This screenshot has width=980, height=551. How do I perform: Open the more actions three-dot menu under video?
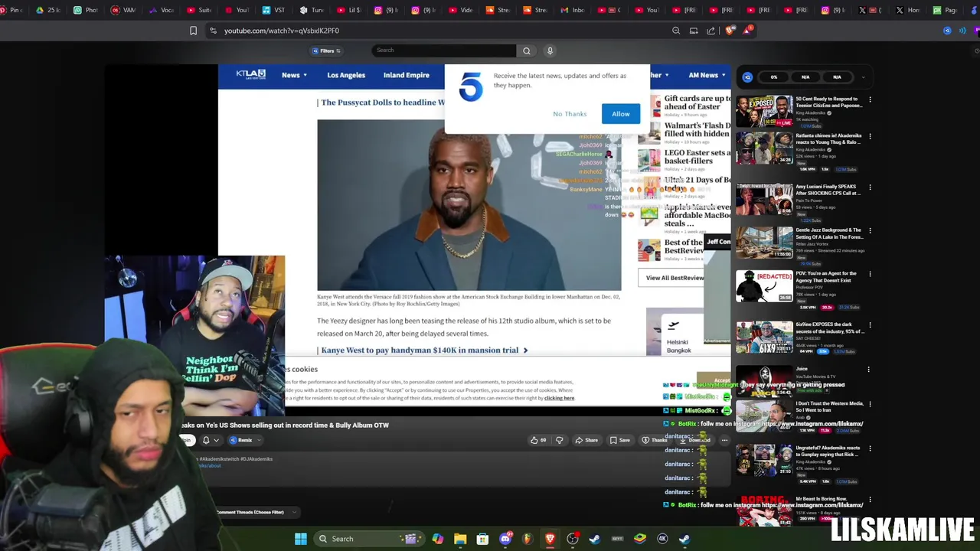pyautogui.click(x=724, y=440)
